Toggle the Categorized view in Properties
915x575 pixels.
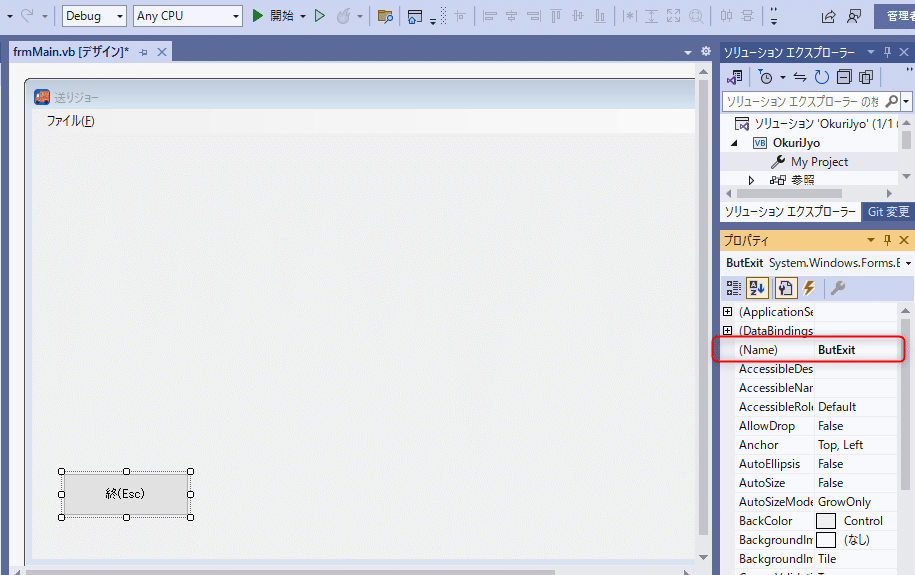tap(734, 288)
